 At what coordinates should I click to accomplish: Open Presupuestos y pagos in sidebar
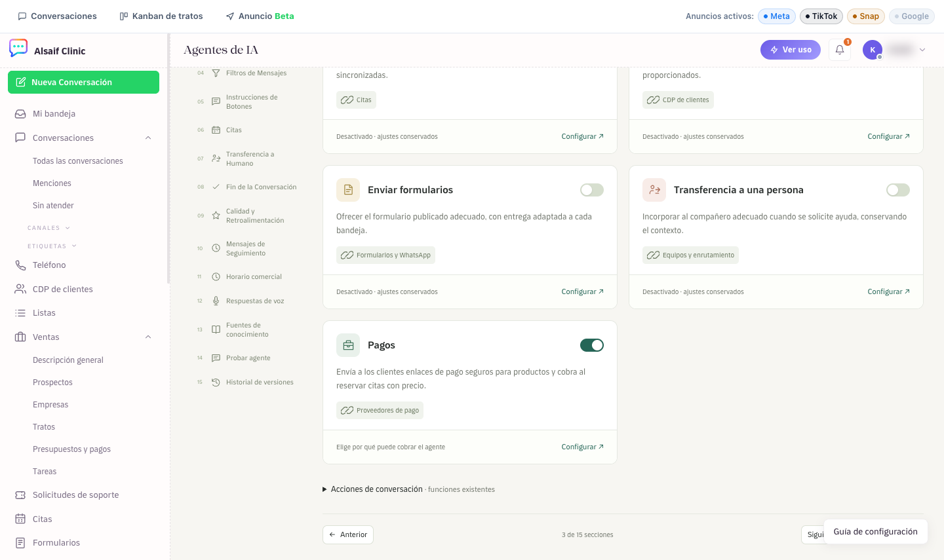point(71,449)
